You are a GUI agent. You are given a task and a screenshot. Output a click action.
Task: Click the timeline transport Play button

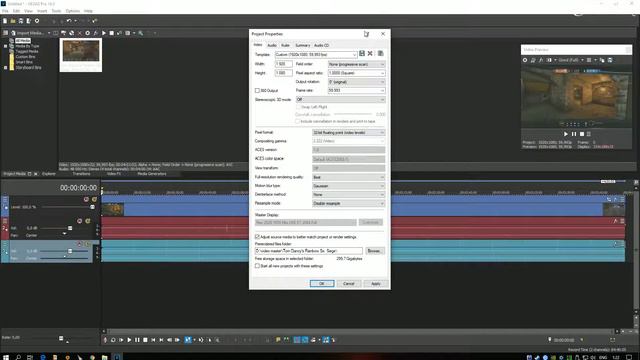(129, 340)
